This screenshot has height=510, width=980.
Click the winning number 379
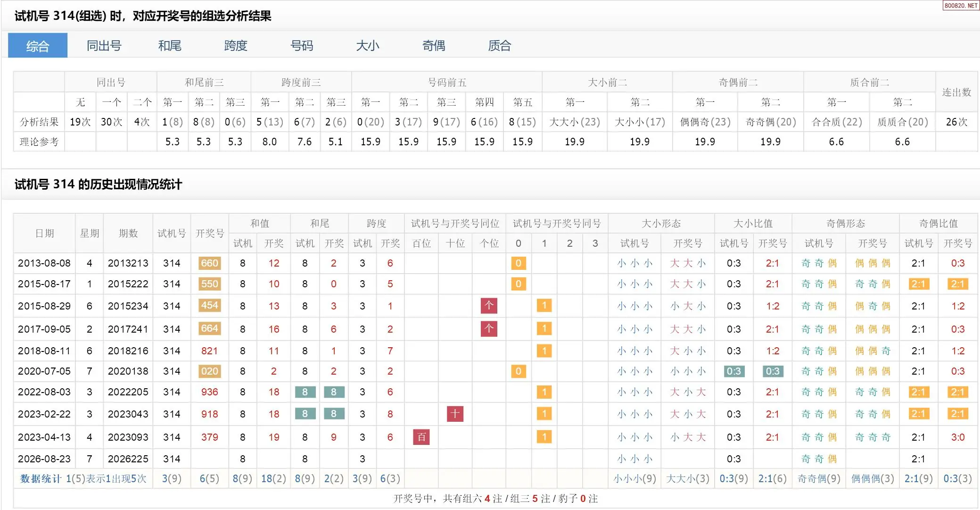(210, 437)
